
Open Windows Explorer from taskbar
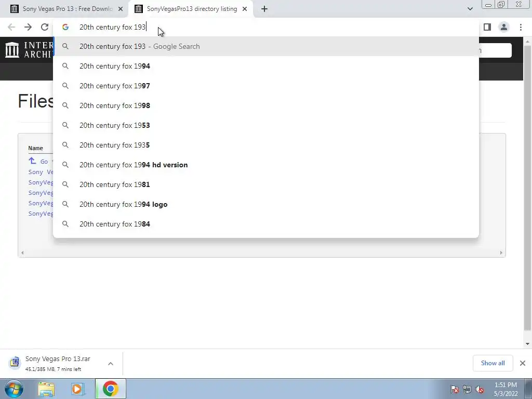pos(46,389)
